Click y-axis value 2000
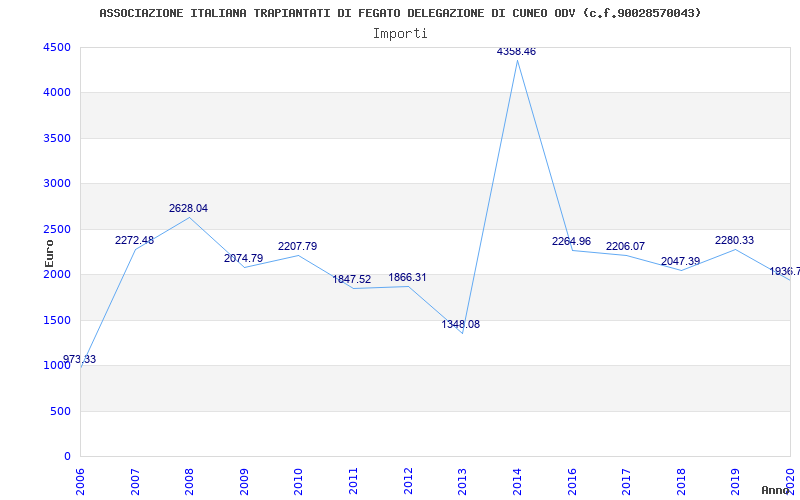 point(57,275)
